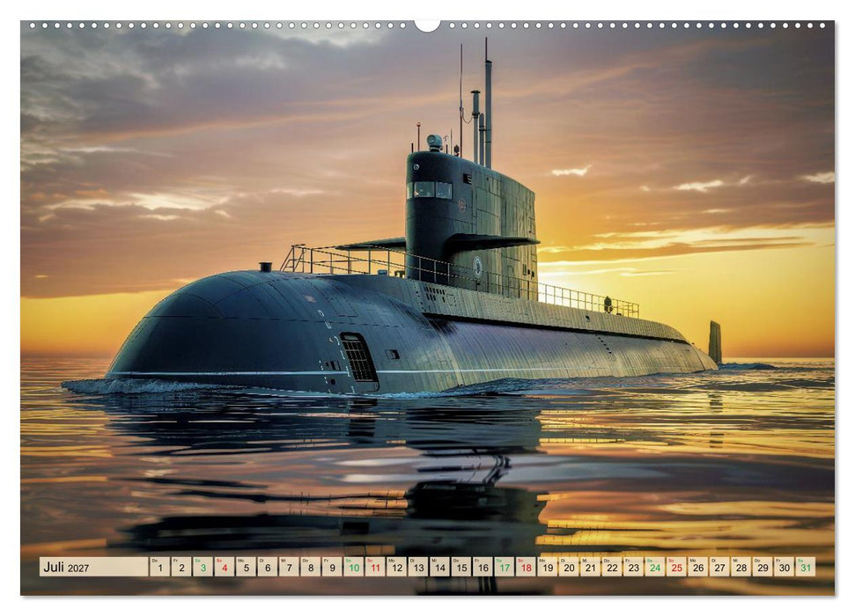
Task: Pick date cell 16
Action: [x=483, y=567]
